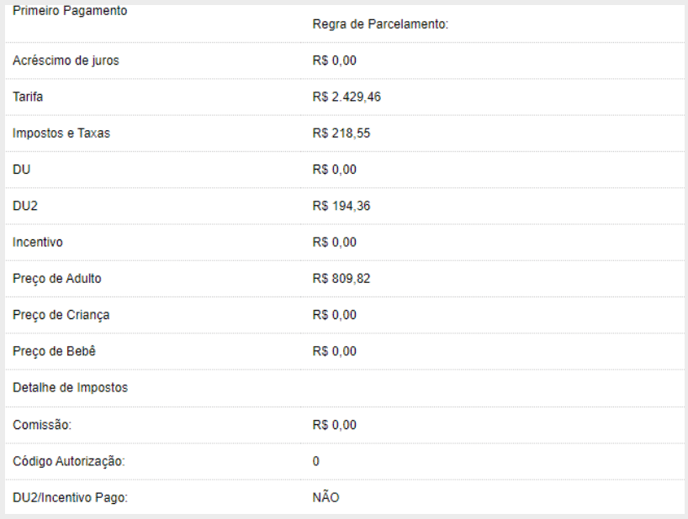
Task: Open the Detalhe de Impostos row
Action: 70,388
